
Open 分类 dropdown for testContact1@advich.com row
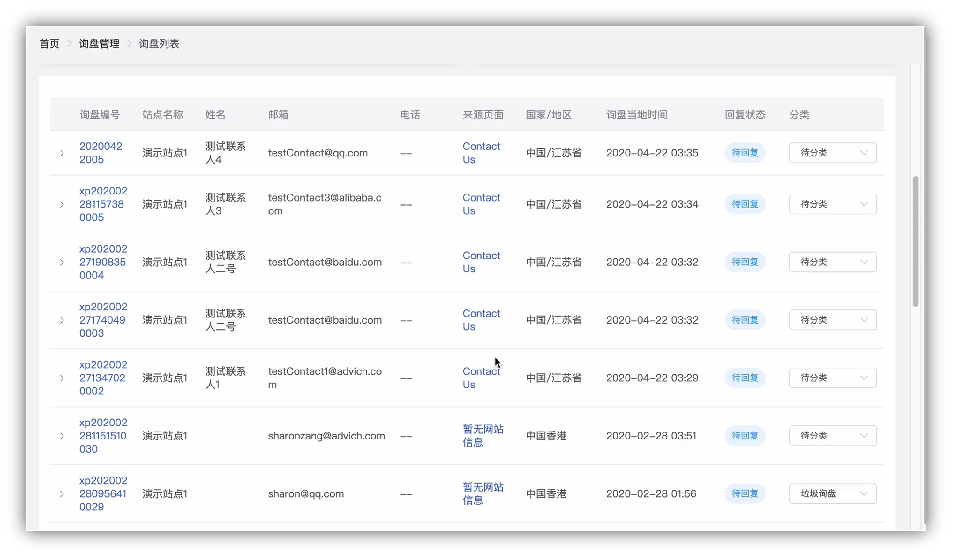tap(832, 378)
